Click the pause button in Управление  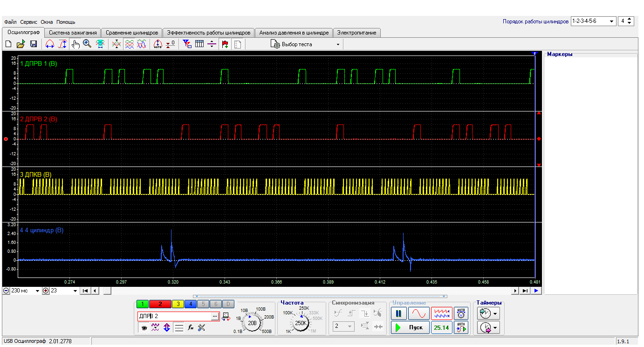click(398, 312)
